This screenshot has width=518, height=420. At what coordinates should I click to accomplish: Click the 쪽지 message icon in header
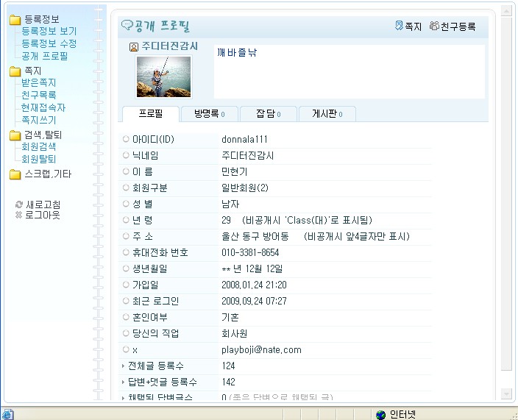399,26
